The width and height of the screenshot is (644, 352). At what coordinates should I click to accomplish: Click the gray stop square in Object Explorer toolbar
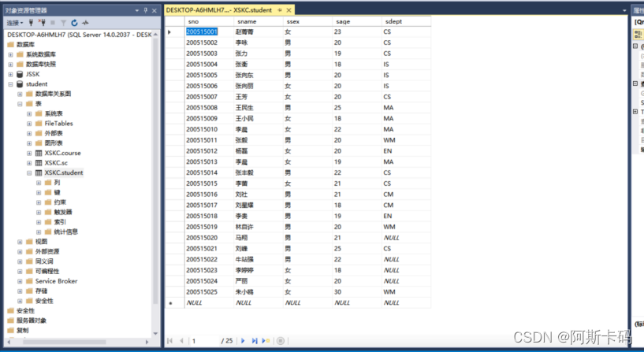point(53,23)
